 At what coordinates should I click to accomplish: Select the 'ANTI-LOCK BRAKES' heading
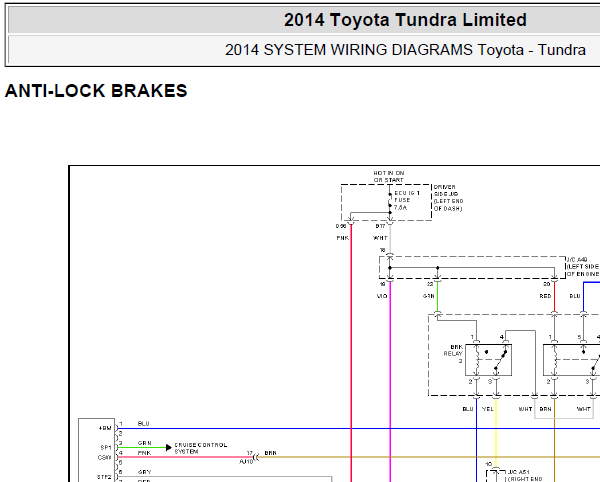(x=96, y=91)
